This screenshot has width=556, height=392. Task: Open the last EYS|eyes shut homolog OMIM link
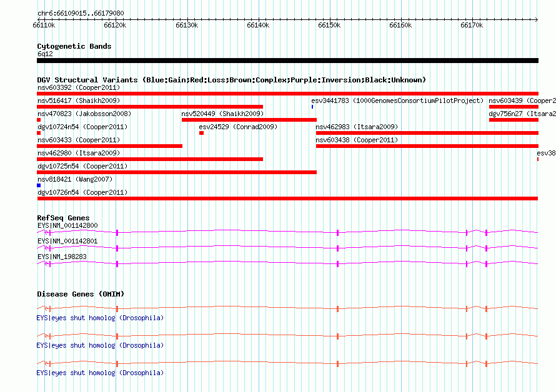pos(100,373)
